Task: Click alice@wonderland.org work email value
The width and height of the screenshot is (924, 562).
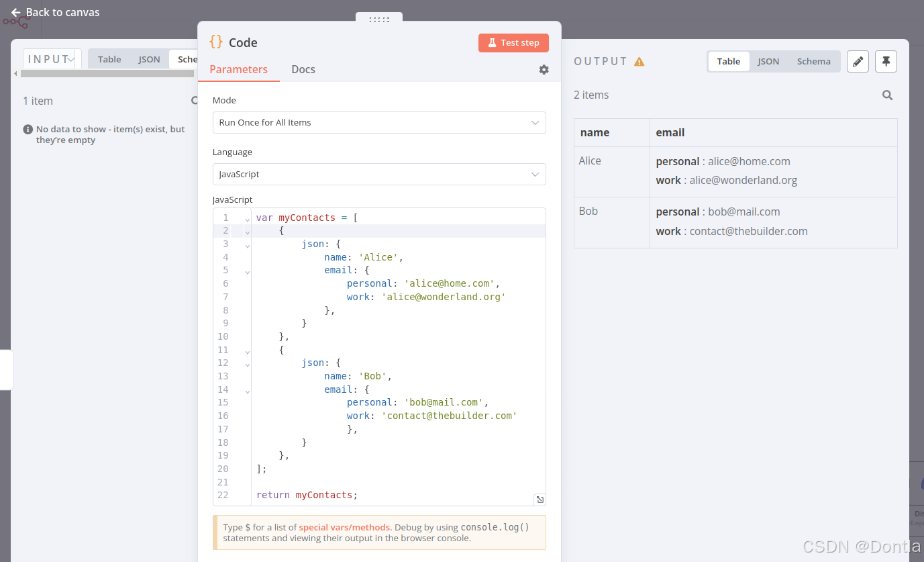Action: [743, 180]
